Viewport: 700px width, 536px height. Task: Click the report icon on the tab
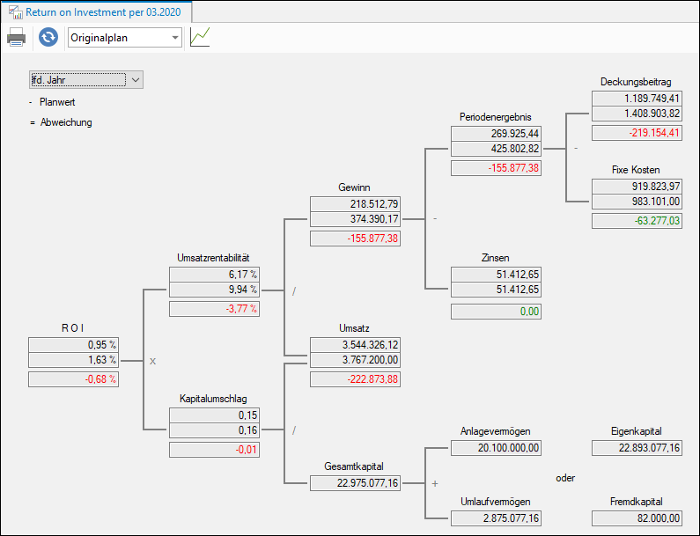point(16,12)
